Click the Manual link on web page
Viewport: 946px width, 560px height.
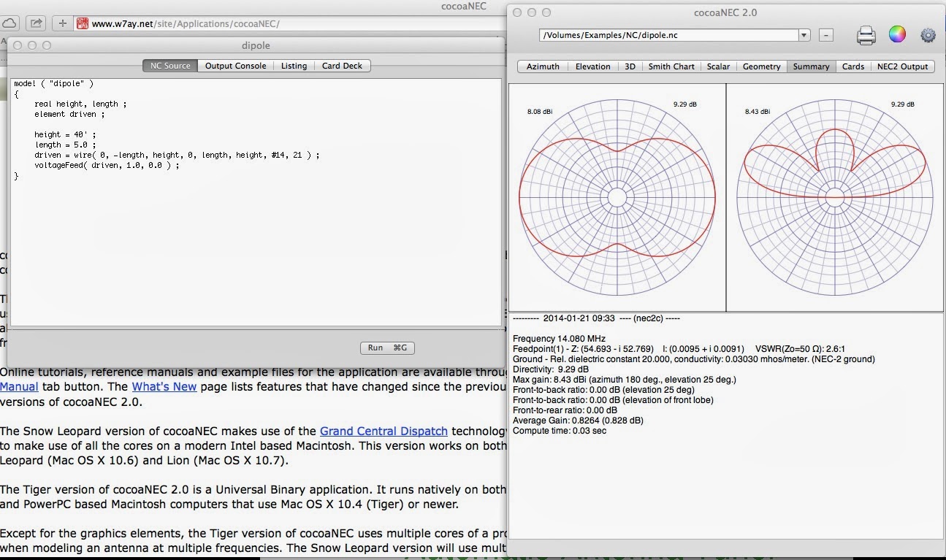point(19,386)
